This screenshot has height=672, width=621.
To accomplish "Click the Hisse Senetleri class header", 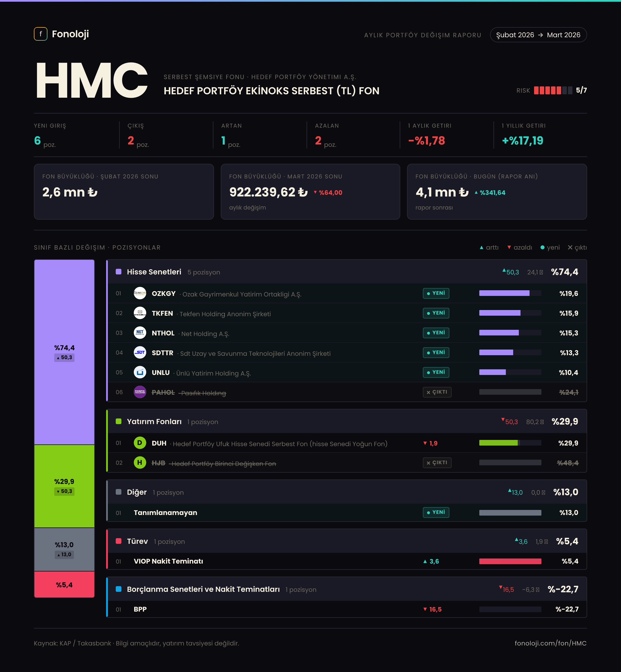I will click(x=347, y=272).
